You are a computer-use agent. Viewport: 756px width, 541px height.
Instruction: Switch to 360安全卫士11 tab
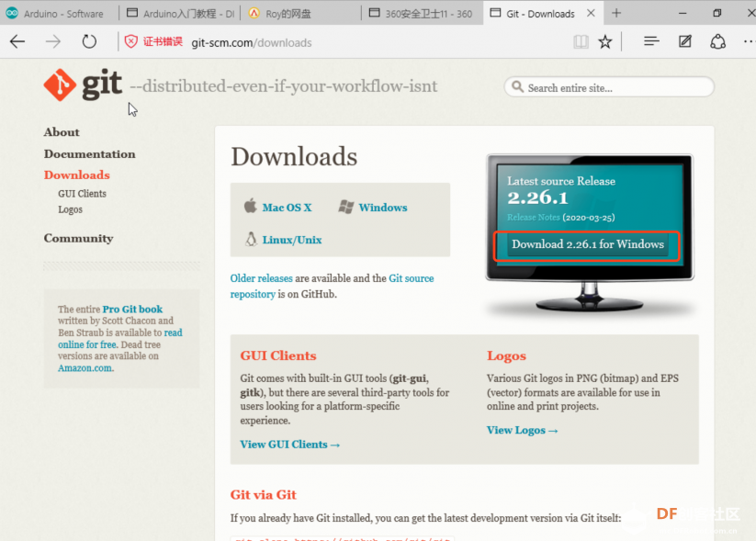422,14
